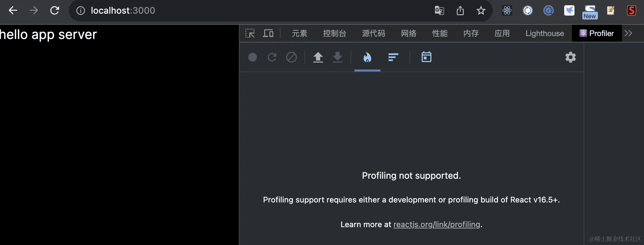644x245 pixels.
Task: Open the Timeline view
Action: point(427,57)
